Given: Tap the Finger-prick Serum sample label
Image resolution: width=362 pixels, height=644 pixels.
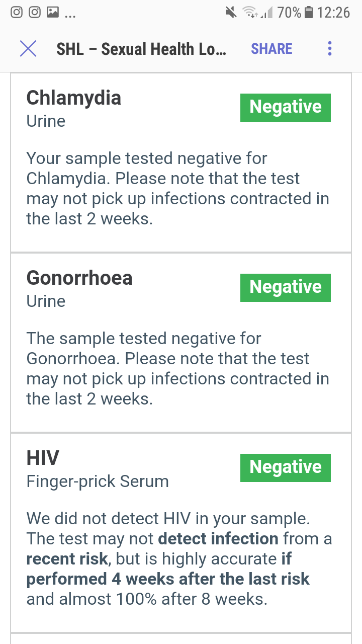Looking at the screenshot, I should point(98,481).
